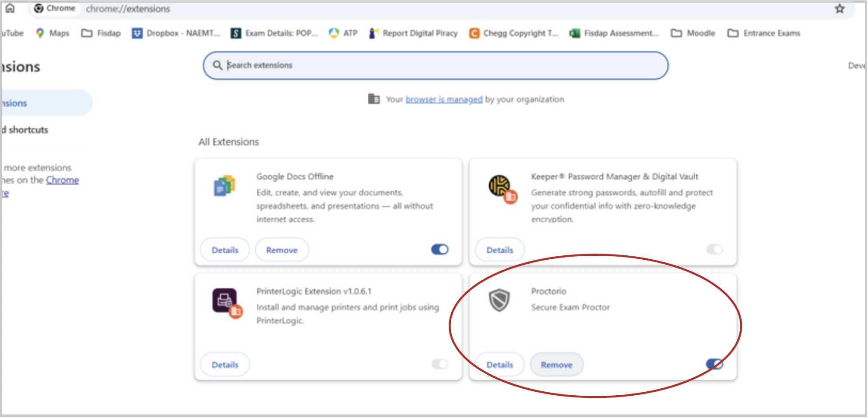Image resolution: width=868 pixels, height=418 pixels.
Task: Click the Keeper Password Manager & Digital Vault title
Action: tap(614, 176)
